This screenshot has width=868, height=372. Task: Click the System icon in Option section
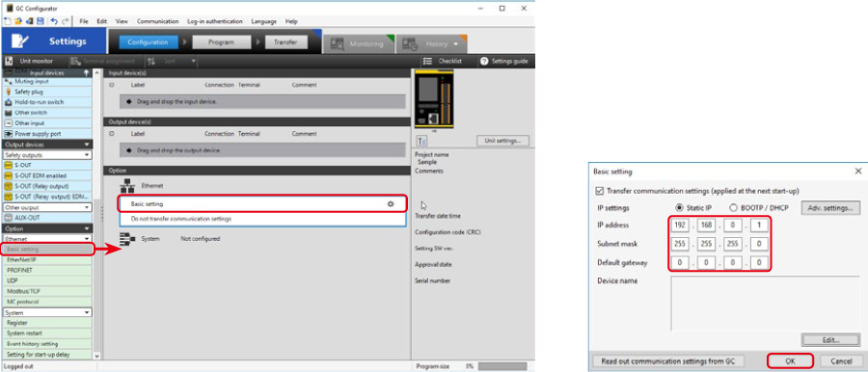point(127,239)
